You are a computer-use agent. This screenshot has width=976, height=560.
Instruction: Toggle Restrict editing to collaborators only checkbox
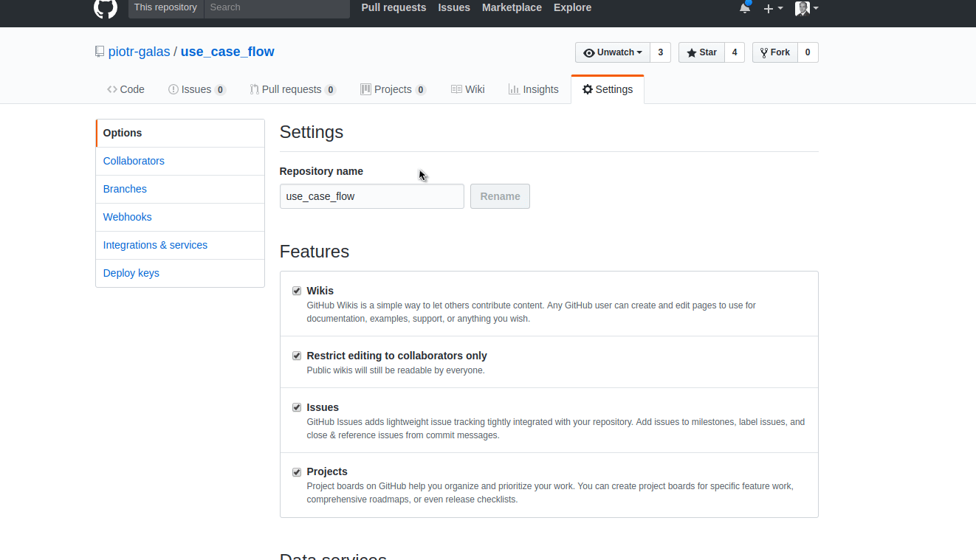coord(297,356)
